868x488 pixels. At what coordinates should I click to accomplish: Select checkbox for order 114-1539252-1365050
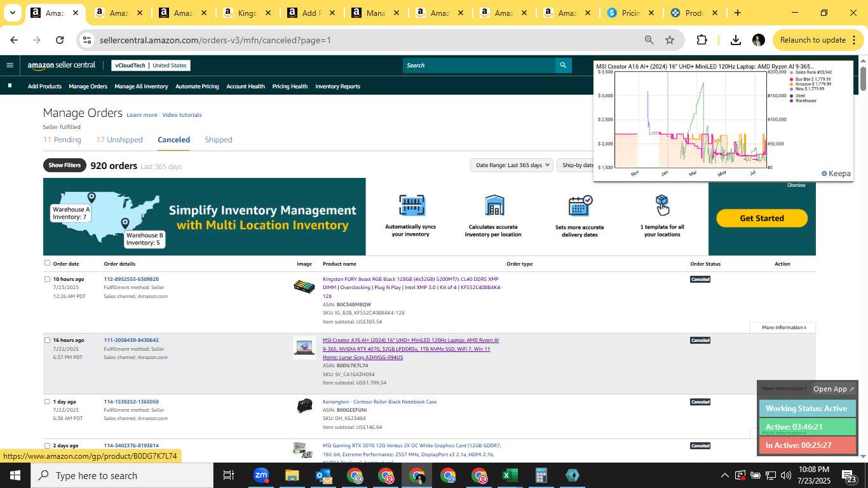(47, 402)
